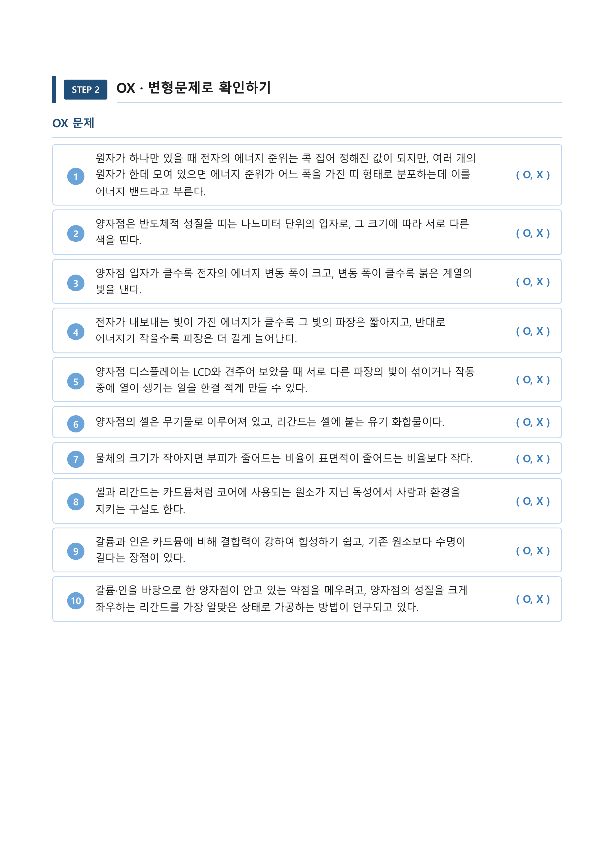The width and height of the screenshot is (614, 868).
Task: Select the (O, X) answer for question 7
Action: pyautogui.click(x=533, y=459)
